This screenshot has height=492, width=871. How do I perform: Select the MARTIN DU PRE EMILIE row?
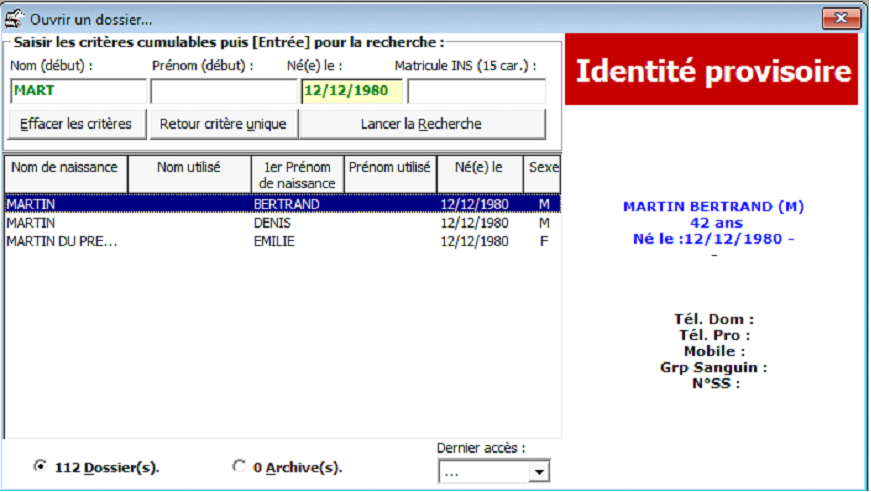(x=280, y=241)
